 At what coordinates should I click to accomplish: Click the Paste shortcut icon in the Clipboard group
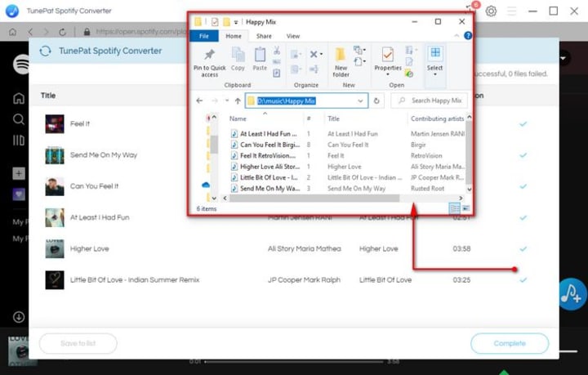[x=277, y=73]
